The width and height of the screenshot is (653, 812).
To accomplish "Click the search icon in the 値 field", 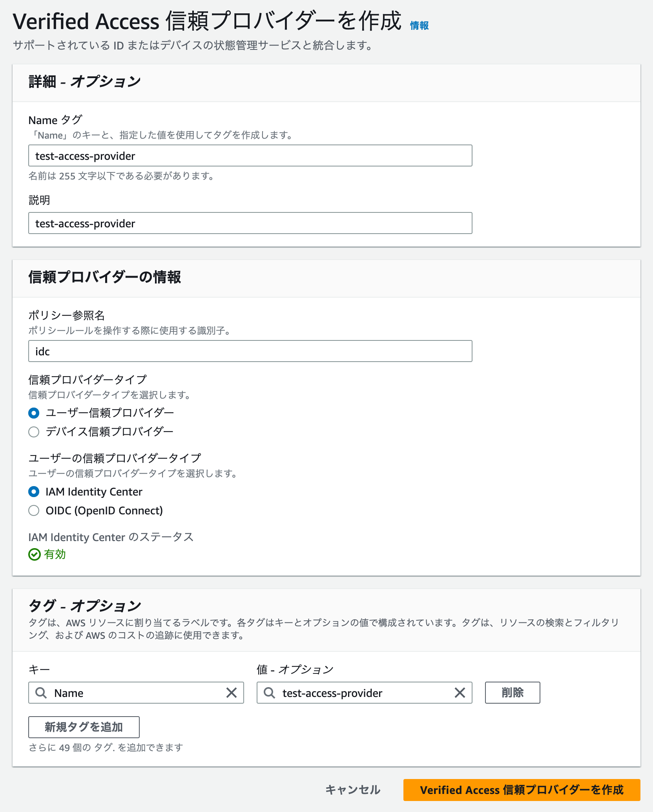I will pyautogui.click(x=269, y=693).
